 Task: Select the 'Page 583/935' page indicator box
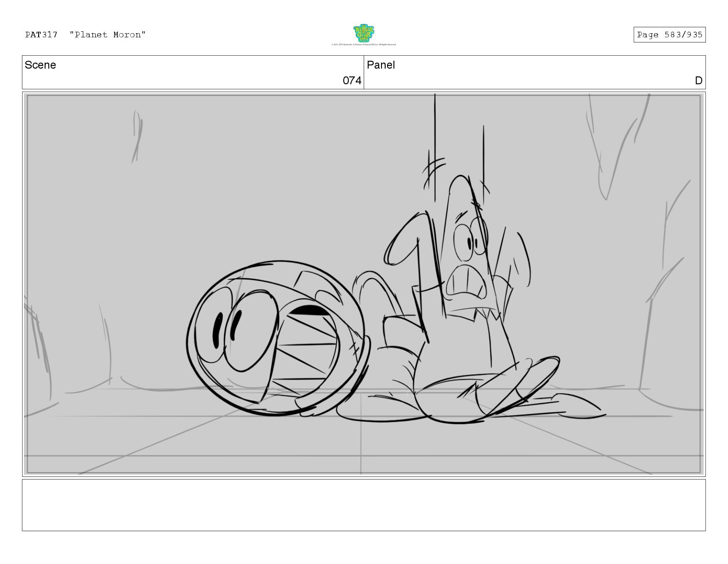(669, 35)
